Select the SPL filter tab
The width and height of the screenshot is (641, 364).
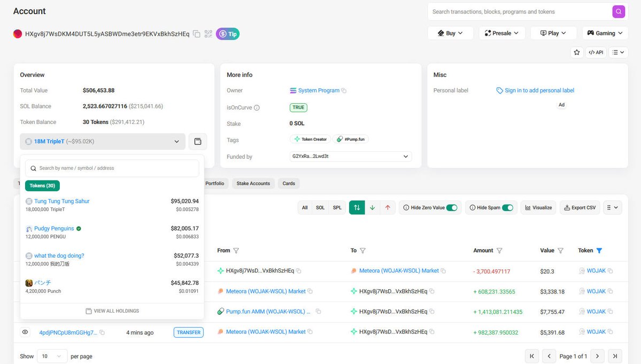[337, 207]
